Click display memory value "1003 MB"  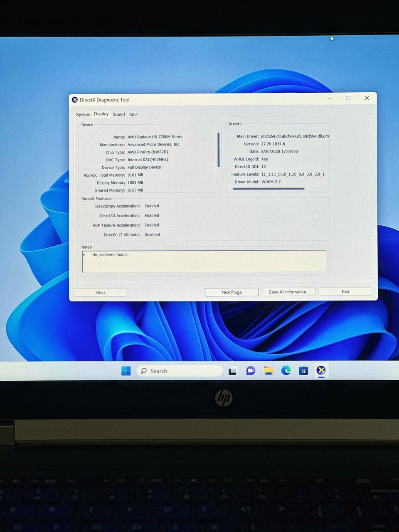tap(135, 182)
